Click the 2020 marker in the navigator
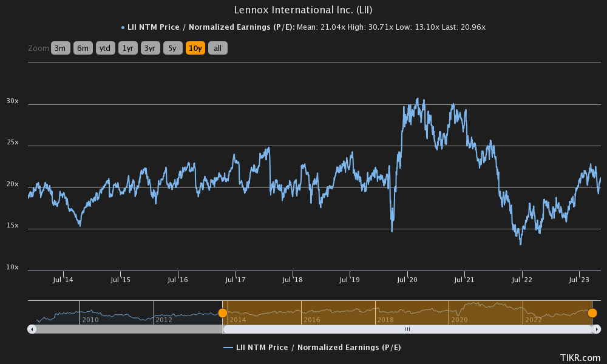Image resolution: width=607 pixels, height=364 pixels. (x=459, y=320)
